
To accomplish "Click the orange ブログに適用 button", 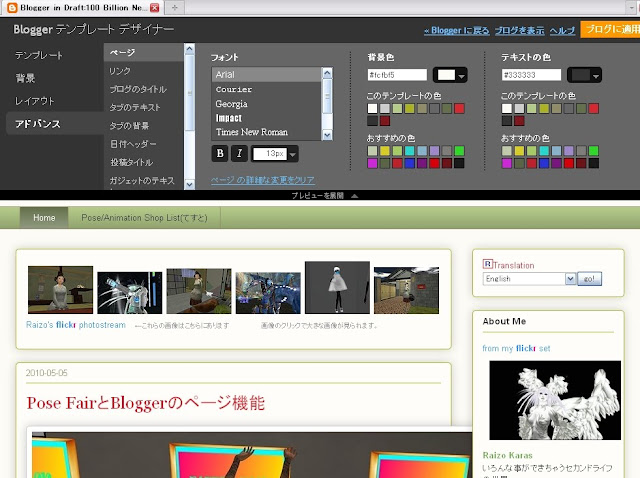I will [x=610, y=29].
